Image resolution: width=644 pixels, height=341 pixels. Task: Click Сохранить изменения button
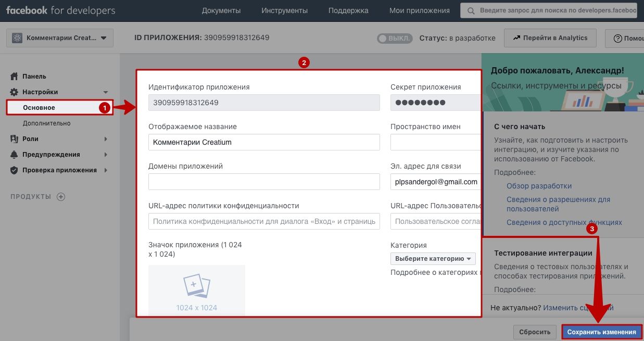click(602, 332)
